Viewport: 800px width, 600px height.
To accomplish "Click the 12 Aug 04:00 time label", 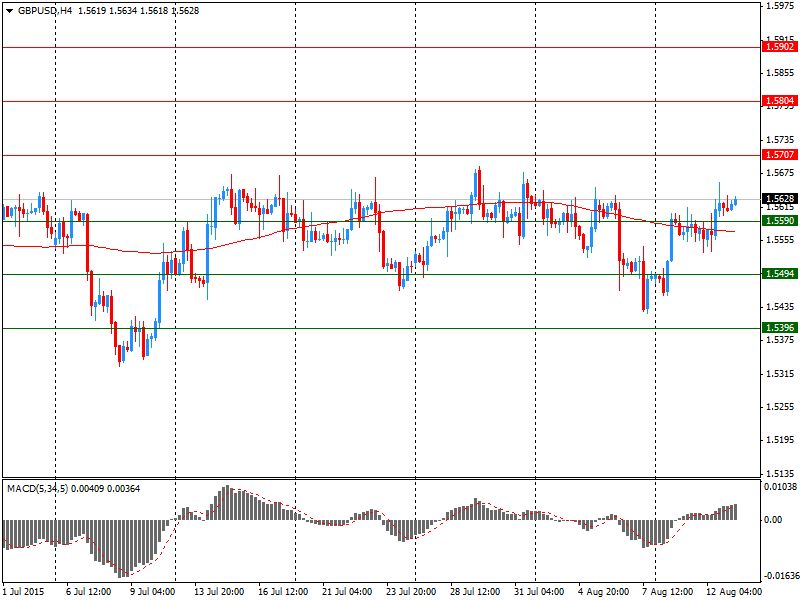I will (732, 592).
